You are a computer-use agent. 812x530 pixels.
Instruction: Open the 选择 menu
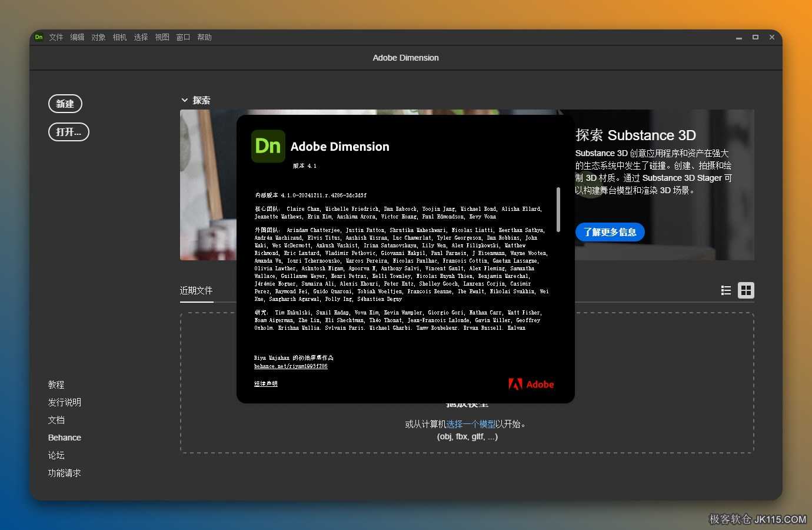tap(141, 37)
